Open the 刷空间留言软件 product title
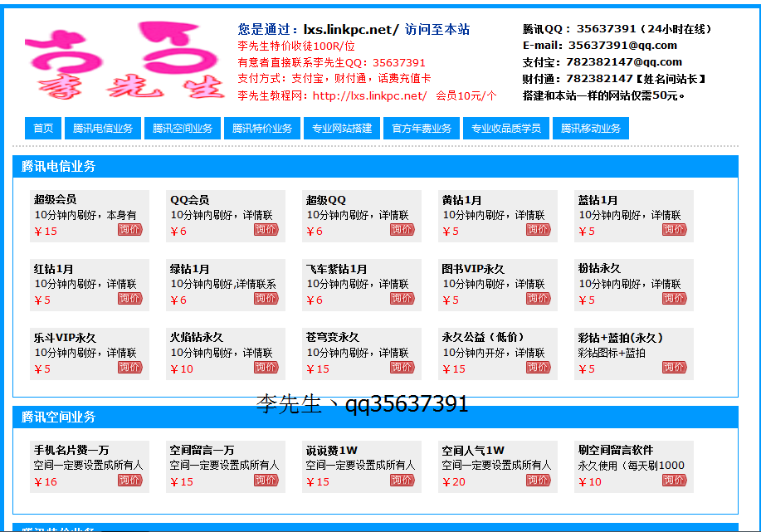 click(616, 450)
